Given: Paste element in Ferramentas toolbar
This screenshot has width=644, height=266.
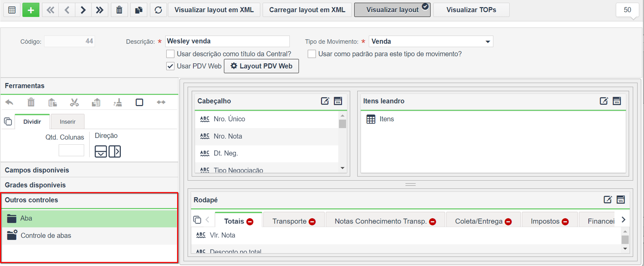Looking at the screenshot, I should click(x=96, y=102).
